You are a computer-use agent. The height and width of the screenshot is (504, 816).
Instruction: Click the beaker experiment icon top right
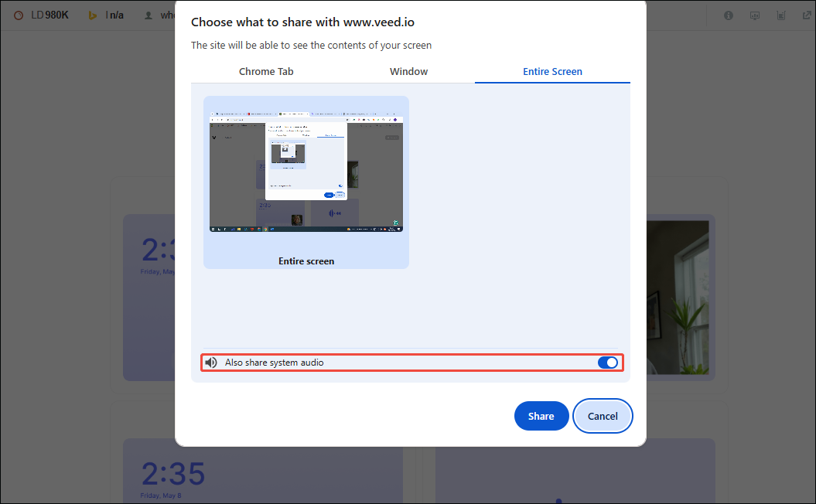(781, 15)
